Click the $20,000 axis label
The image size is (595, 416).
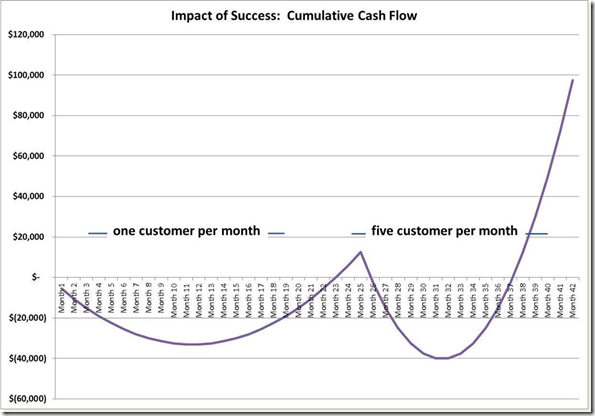tap(28, 237)
